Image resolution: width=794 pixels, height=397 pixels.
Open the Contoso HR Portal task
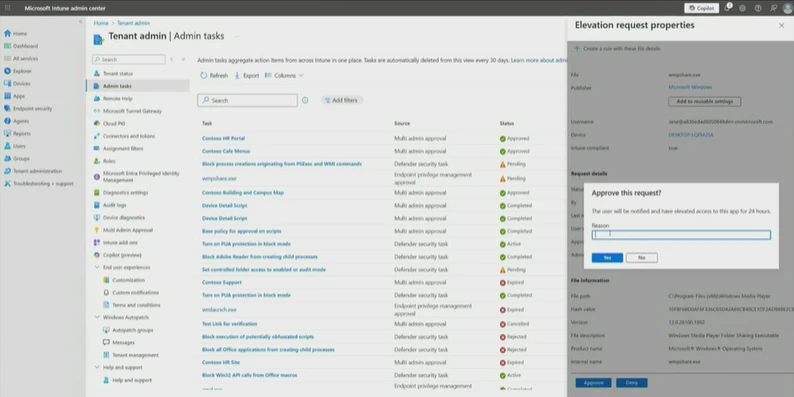[x=223, y=138]
